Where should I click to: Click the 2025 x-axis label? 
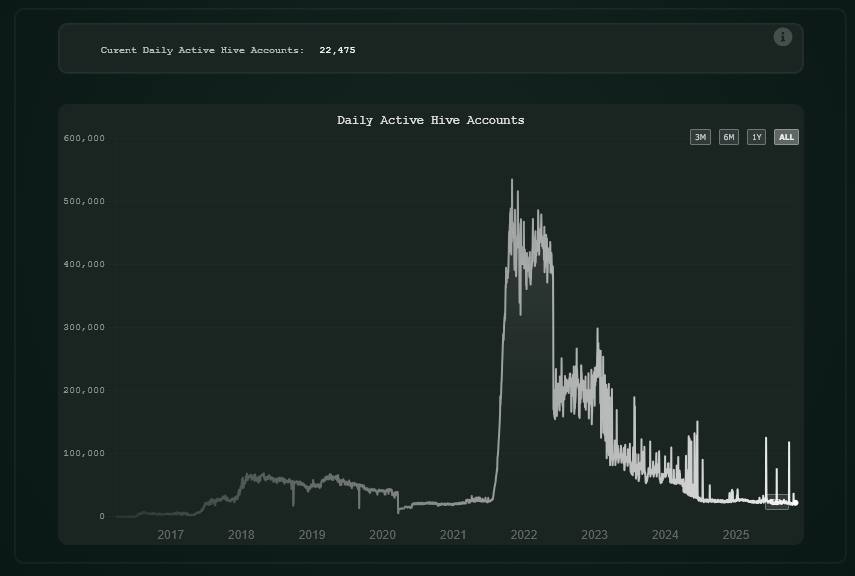pos(736,535)
